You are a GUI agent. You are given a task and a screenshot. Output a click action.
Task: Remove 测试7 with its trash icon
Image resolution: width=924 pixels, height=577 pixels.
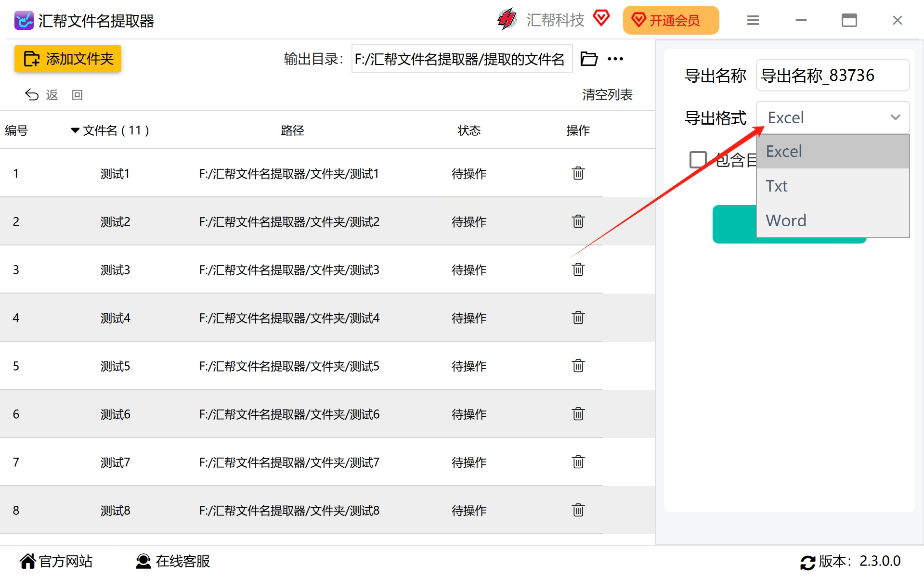click(x=578, y=462)
